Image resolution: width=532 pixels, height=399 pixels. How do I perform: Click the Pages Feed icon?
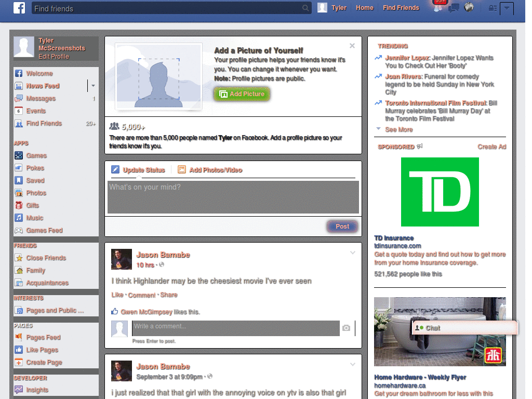tap(19, 337)
